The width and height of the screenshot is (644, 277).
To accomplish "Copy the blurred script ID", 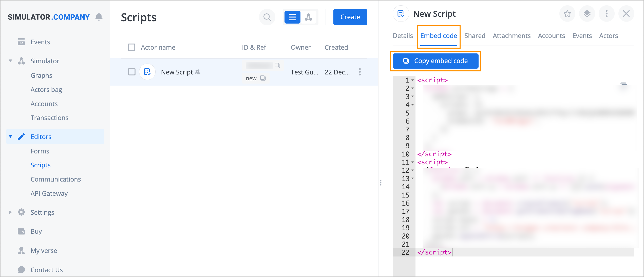I will pos(277,65).
